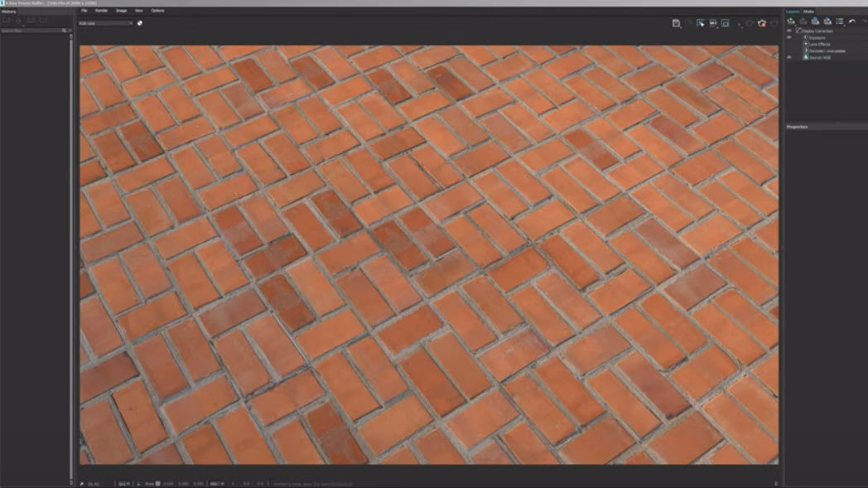Toggle visibility of Source RGB layer
The width and height of the screenshot is (868, 488).
789,57
